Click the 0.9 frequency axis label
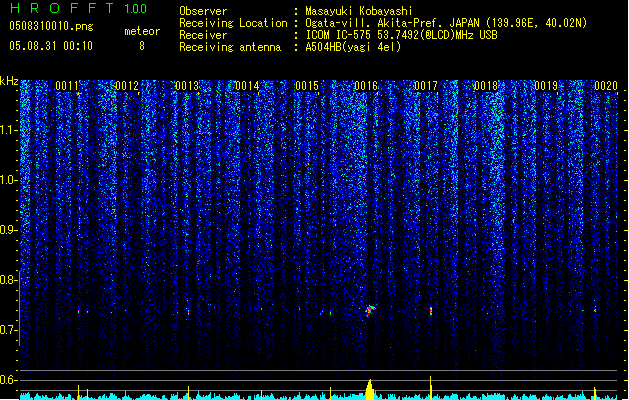 tap(8, 230)
